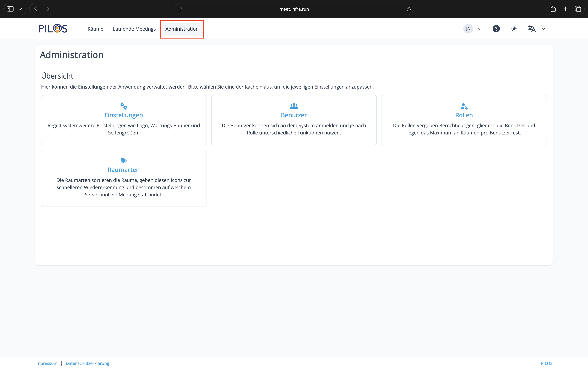Image resolution: width=588 pixels, height=369 pixels.
Task: Click the meet.infra.run address bar
Action: [x=294, y=9]
